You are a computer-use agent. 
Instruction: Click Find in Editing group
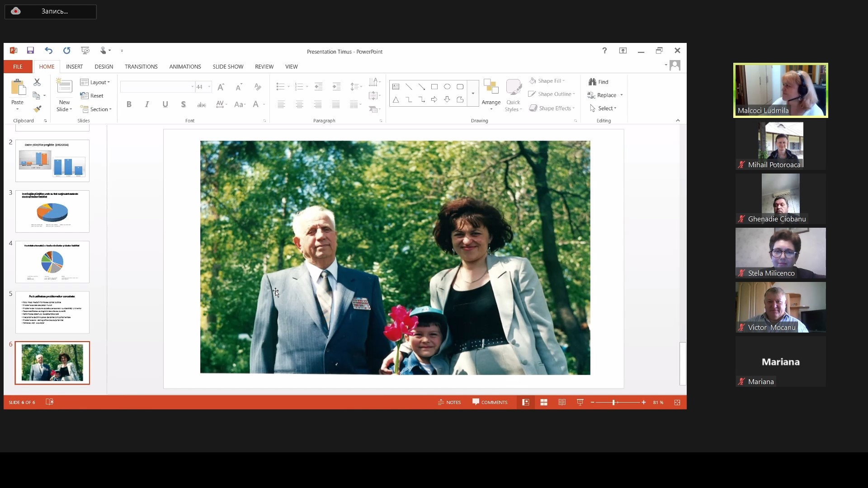click(599, 82)
